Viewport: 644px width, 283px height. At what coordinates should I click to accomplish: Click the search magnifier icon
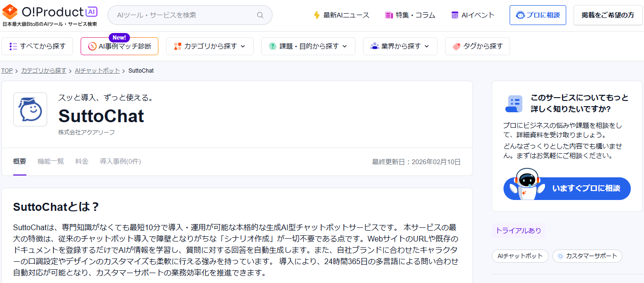pos(260,15)
